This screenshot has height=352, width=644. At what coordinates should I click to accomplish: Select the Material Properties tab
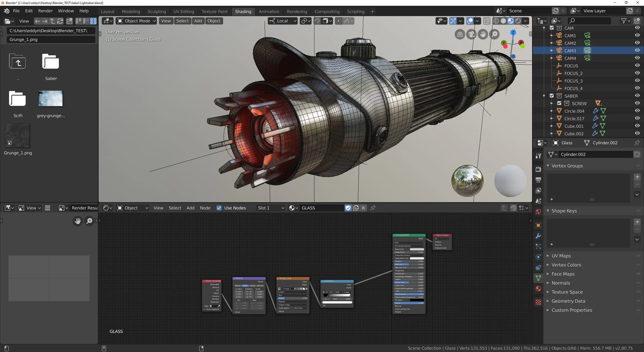click(538, 288)
